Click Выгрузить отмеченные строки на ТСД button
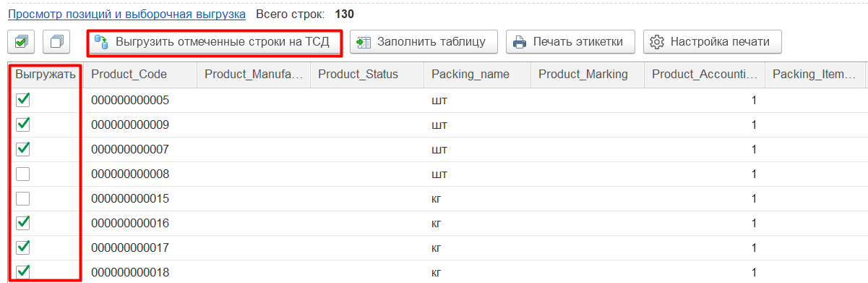868x283 pixels. [214, 42]
